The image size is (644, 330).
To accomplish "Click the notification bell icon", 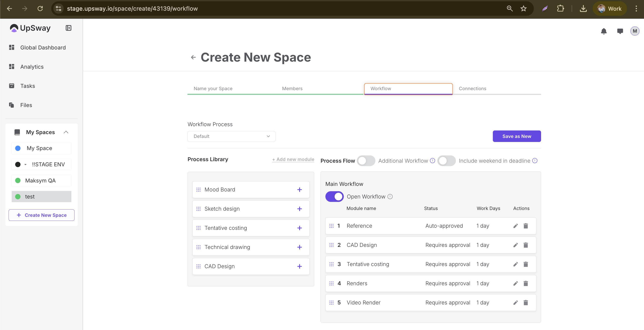I will pos(603,31).
